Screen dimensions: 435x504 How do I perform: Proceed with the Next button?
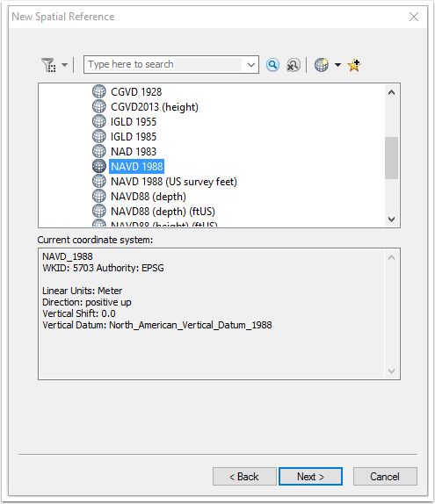[x=310, y=477]
